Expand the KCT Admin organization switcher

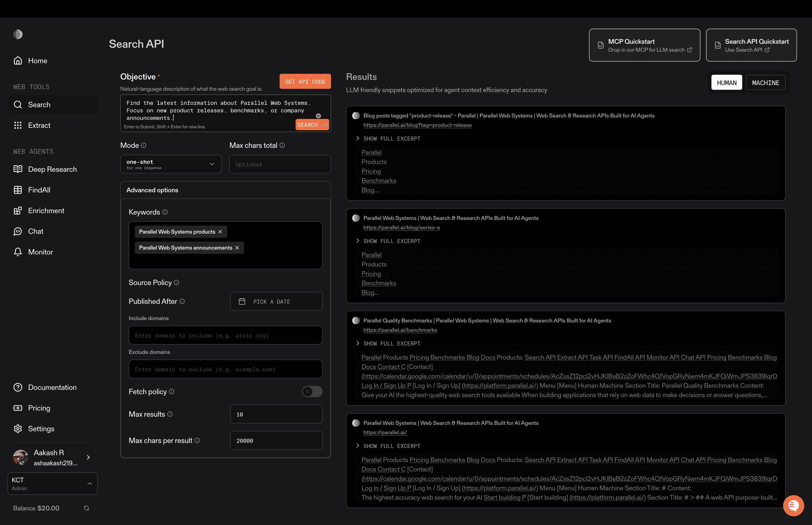coord(52,483)
